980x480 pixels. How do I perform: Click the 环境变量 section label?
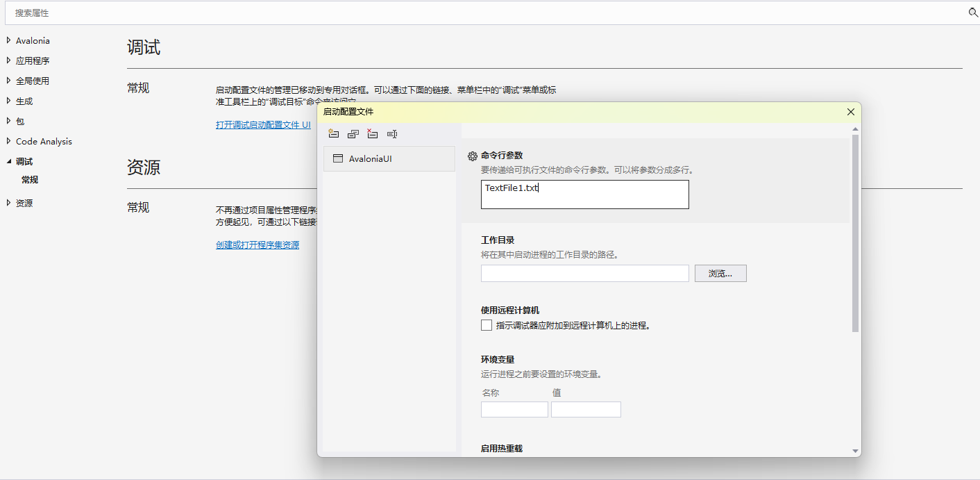[x=498, y=360]
